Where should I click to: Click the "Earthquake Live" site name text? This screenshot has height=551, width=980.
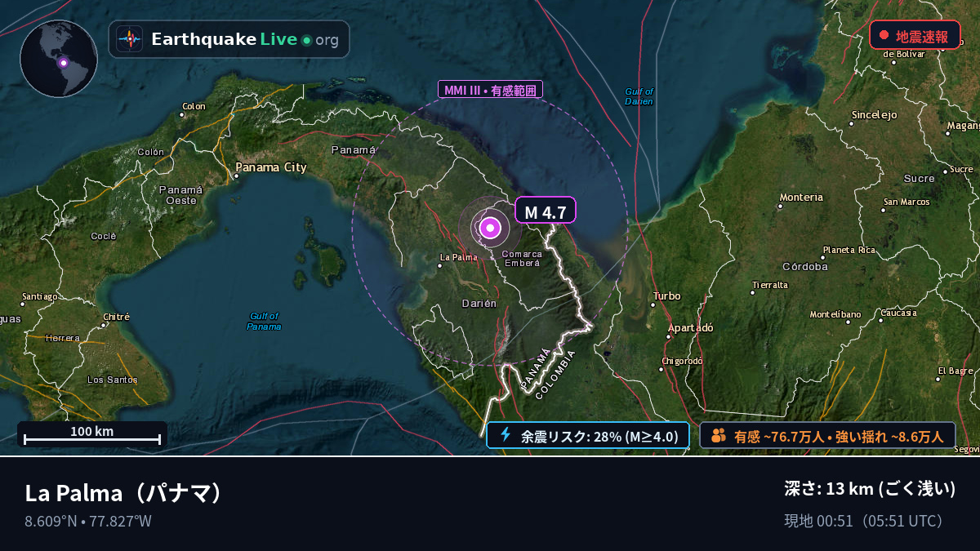pyautogui.click(x=225, y=39)
